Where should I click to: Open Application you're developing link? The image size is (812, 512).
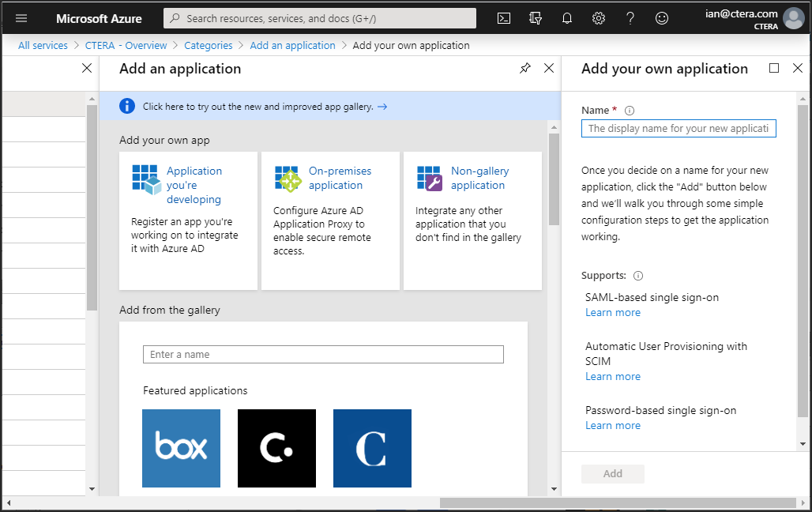(x=194, y=185)
